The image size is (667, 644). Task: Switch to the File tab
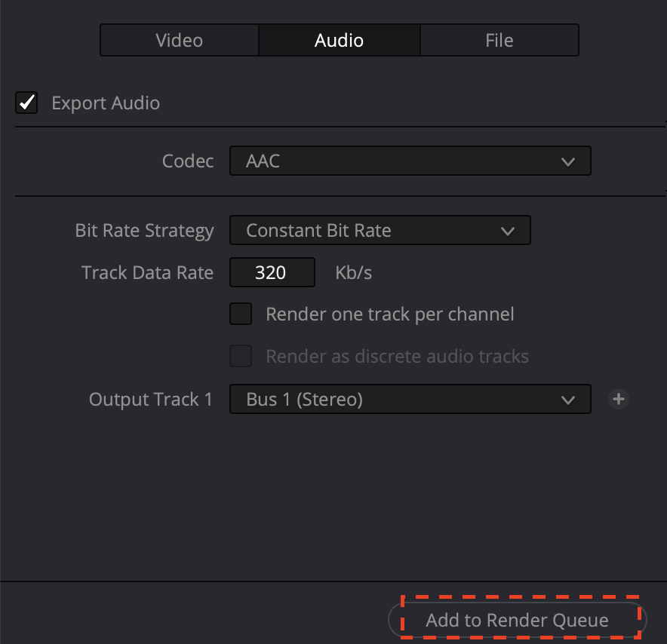(x=499, y=40)
